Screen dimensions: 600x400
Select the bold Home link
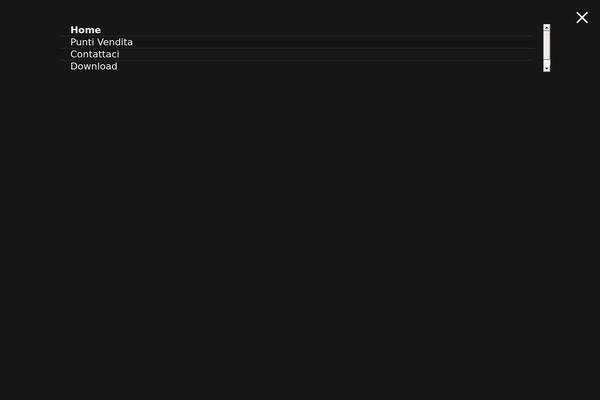(86, 30)
